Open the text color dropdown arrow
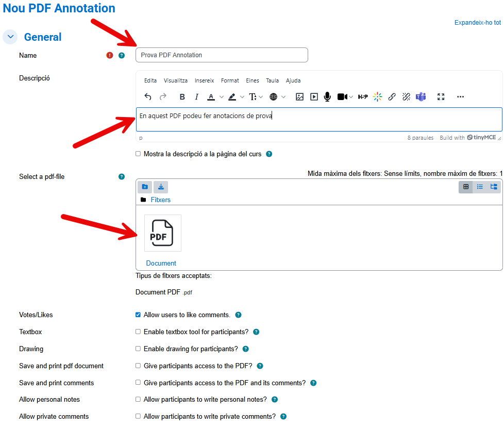Image resolution: width=504 pixels, height=427 pixels. click(222, 97)
